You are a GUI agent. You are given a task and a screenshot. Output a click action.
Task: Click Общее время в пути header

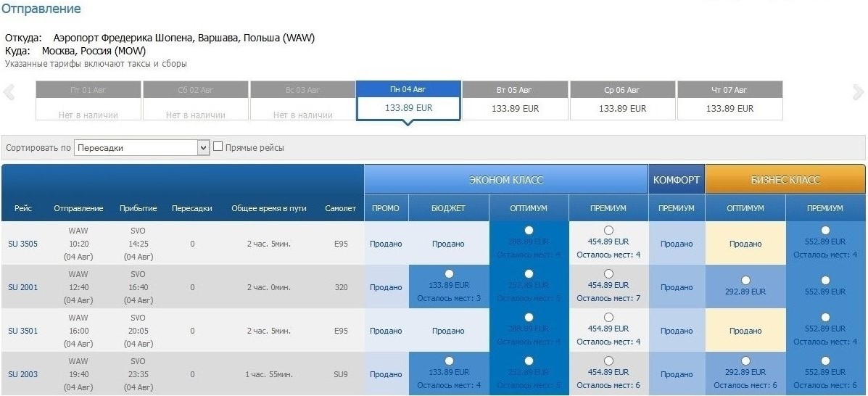[268, 209]
